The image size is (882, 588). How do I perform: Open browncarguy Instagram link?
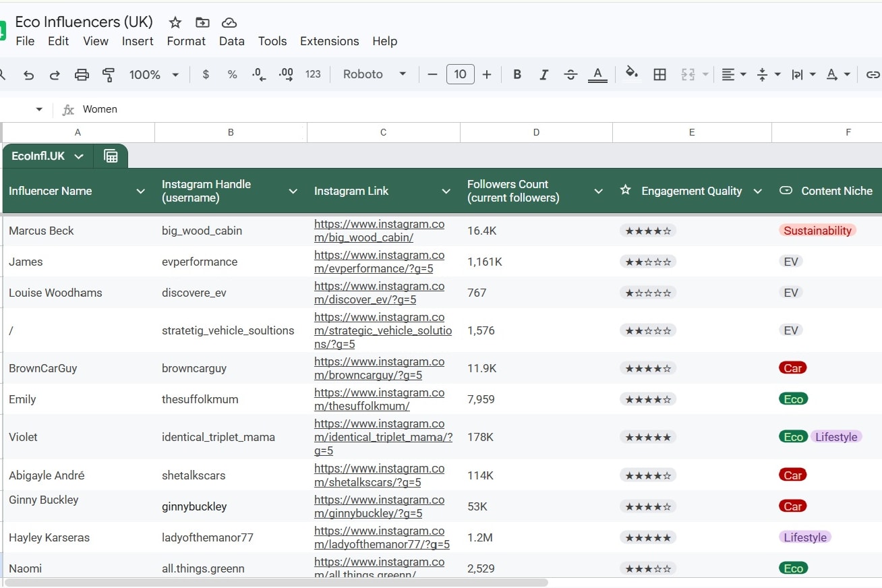[x=379, y=368]
